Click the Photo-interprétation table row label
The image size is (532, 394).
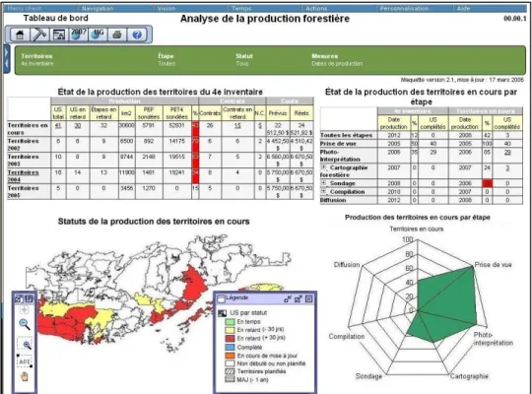click(x=340, y=156)
